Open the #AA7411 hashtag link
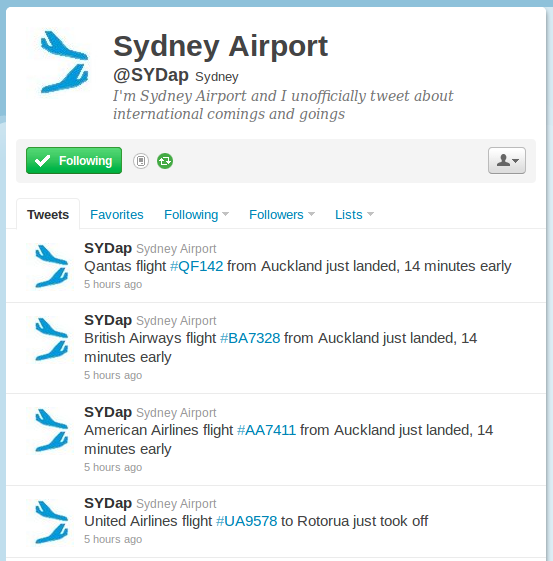Viewport: 553px width, 561px height. (x=266, y=430)
